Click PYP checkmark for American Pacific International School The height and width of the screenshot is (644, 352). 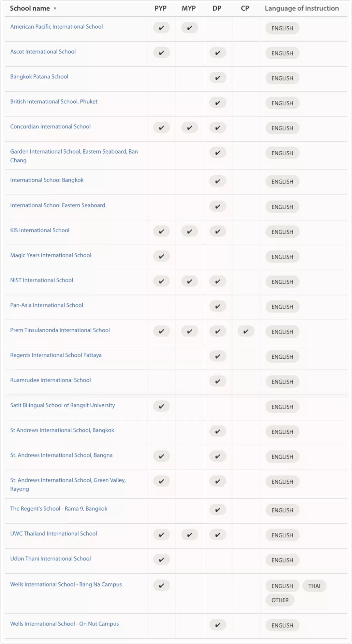pyautogui.click(x=161, y=28)
